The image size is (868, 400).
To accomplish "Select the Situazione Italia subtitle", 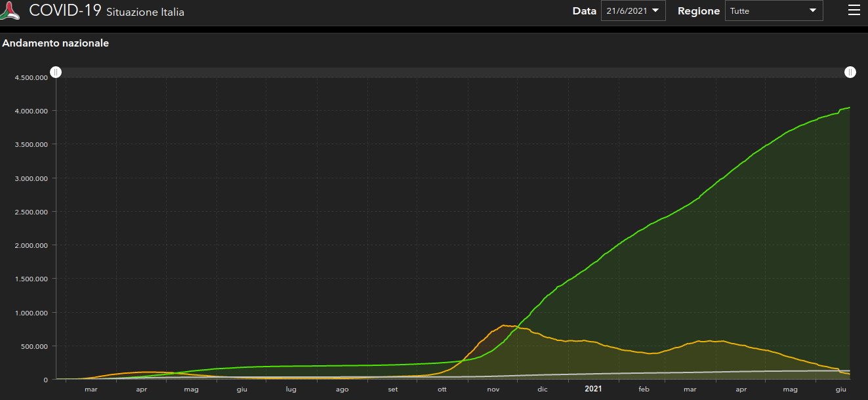I will (x=145, y=12).
